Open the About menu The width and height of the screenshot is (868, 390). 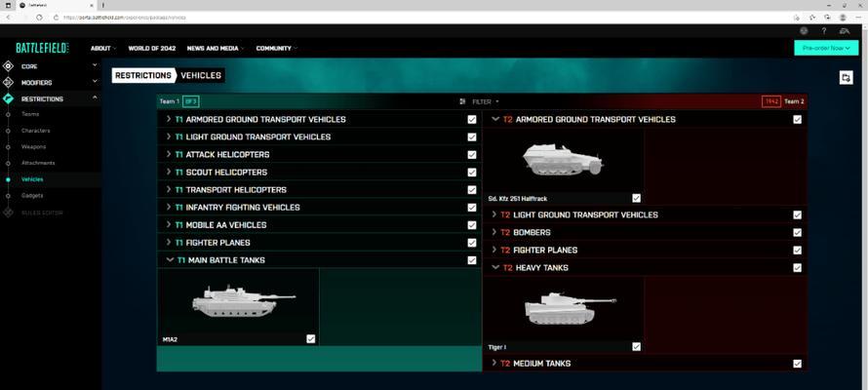point(103,48)
